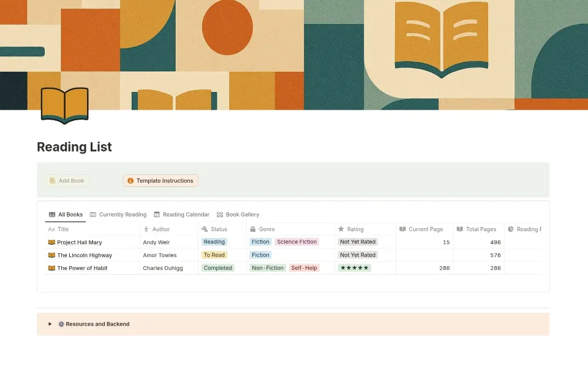Click the Non-Fiction genre tag
The image size is (588, 368).
point(268,268)
